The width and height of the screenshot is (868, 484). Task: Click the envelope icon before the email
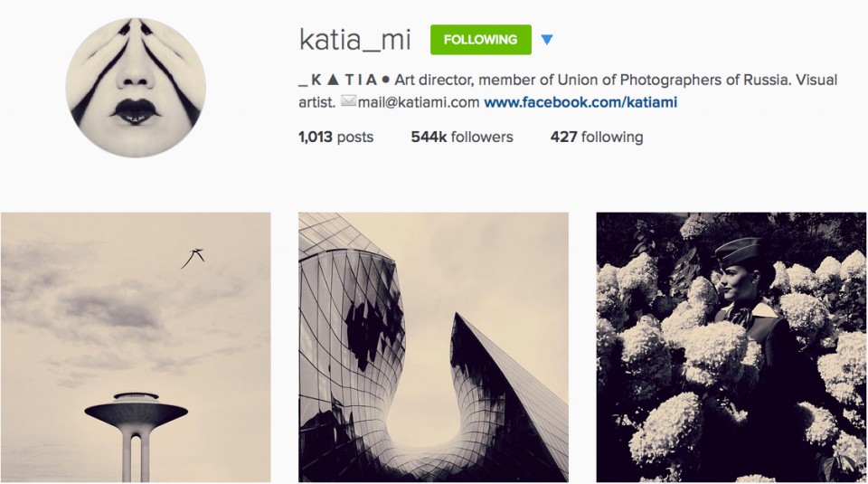[348, 101]
